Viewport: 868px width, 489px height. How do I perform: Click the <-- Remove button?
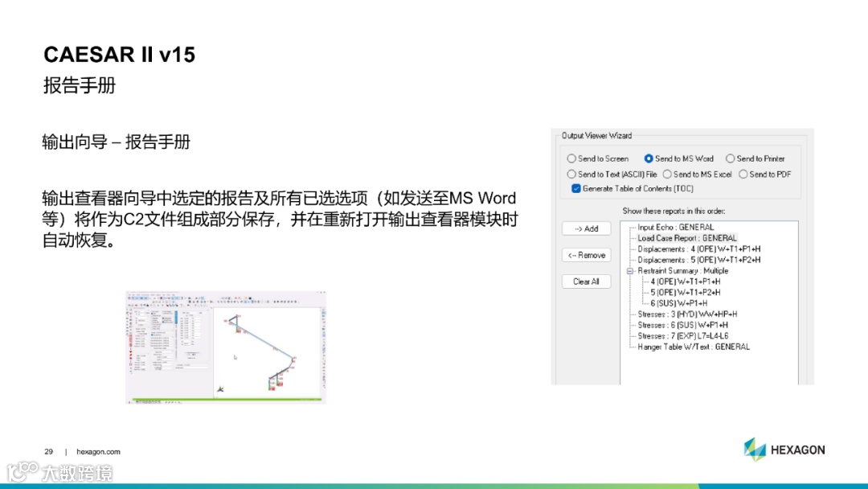click(586, 255)
